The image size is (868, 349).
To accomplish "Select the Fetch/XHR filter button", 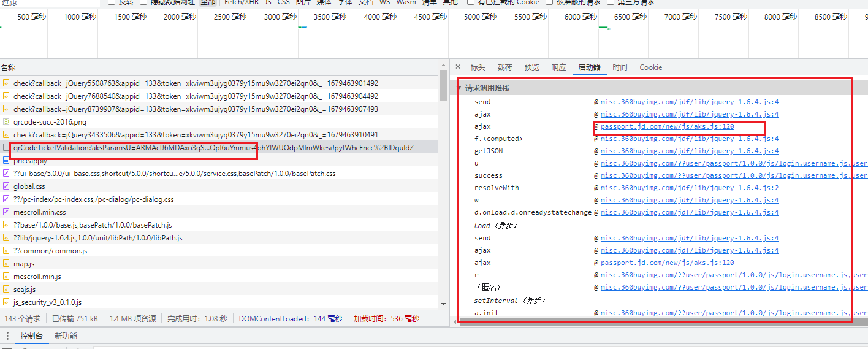I will pos(242,2).
